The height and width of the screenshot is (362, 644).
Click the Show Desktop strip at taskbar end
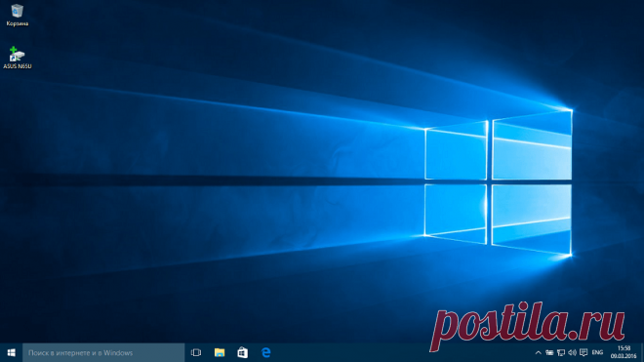tap(642, 352)
